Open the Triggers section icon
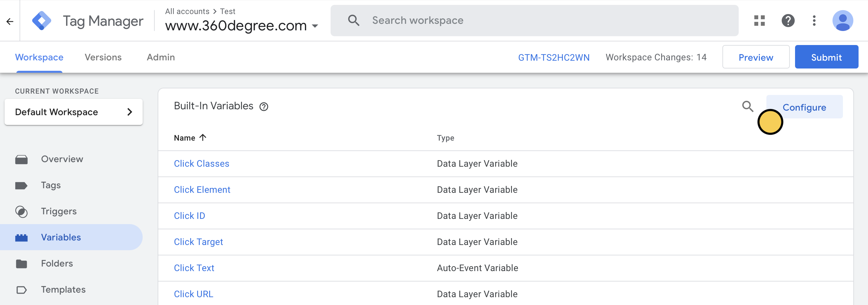The width and height of the screenshot is (868, 305). (x=21, y=211)
